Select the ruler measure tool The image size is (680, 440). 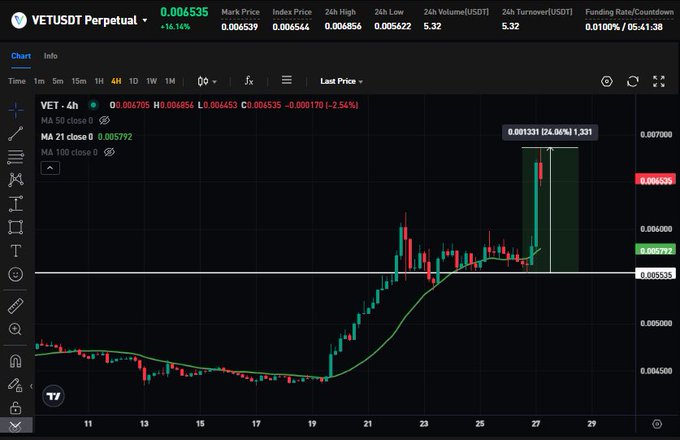point(16,306)
